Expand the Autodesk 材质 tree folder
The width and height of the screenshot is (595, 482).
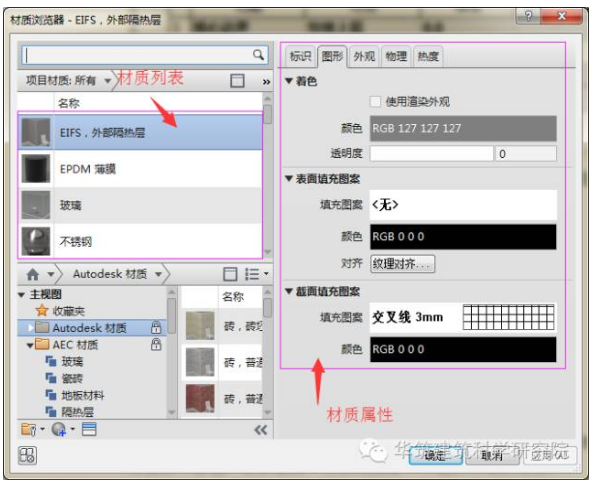click(31, 328)
